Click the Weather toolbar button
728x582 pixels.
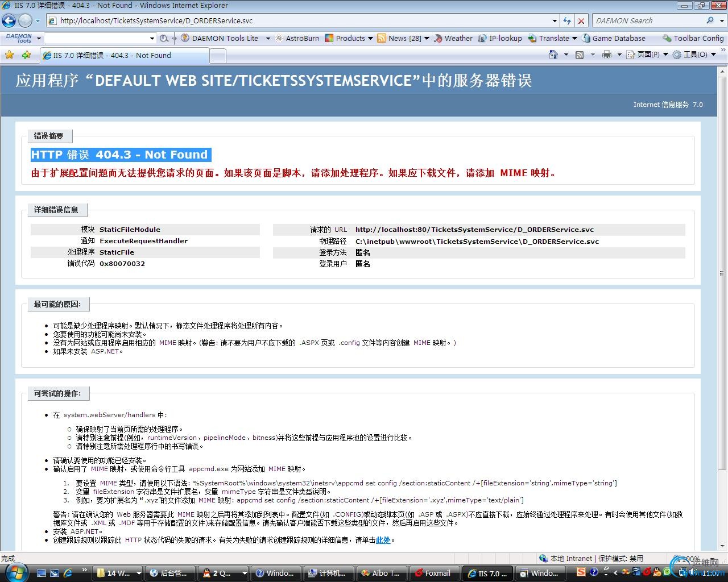[453, 39]
